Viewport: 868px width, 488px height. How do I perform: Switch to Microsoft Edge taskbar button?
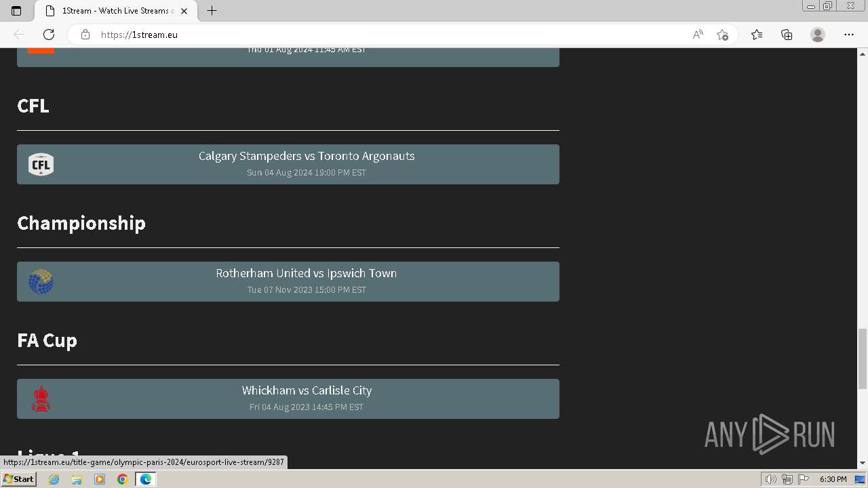(x=146, y=479)
